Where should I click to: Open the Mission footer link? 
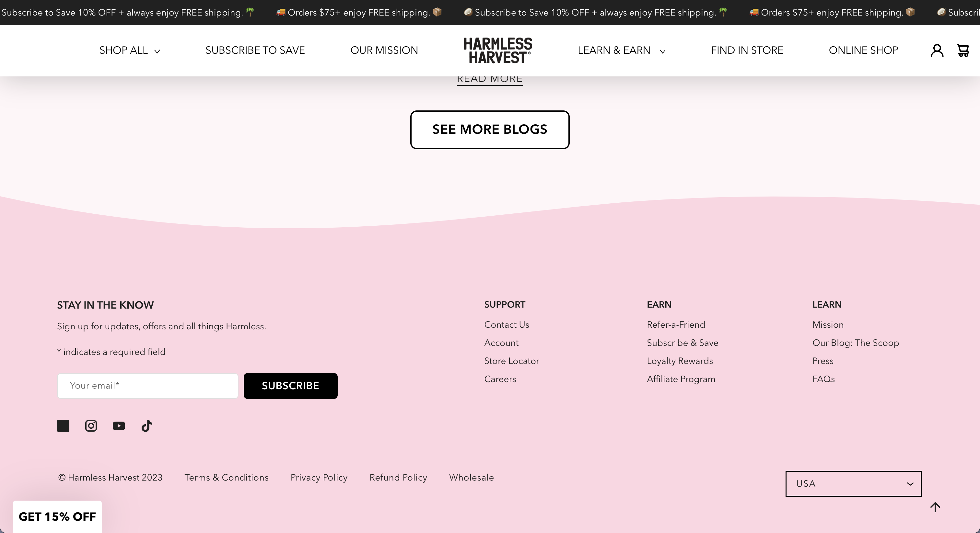click(828, 325)
